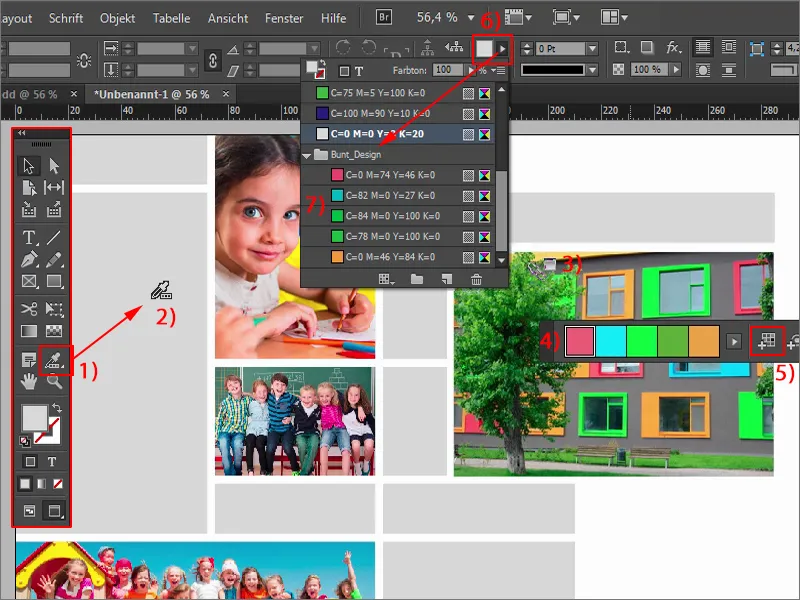Viewport: 800px width, 600px height.
Task: Open the Objekt menu
Action: pos(117,18)
